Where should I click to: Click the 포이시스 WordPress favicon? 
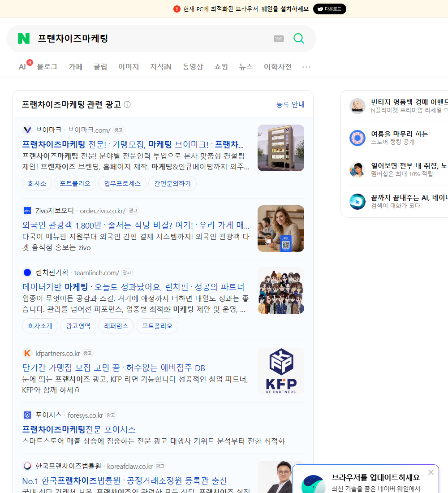[x=27, y=415]
